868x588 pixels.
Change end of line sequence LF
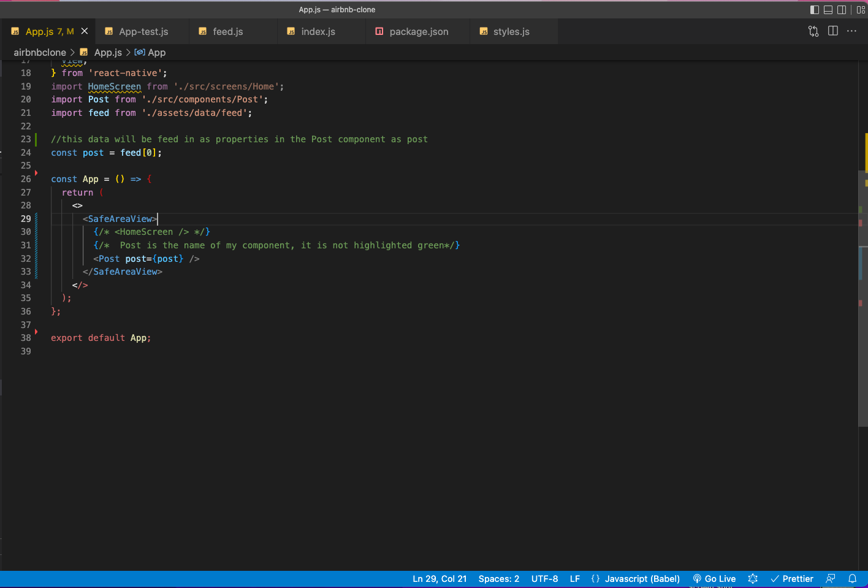575,579
